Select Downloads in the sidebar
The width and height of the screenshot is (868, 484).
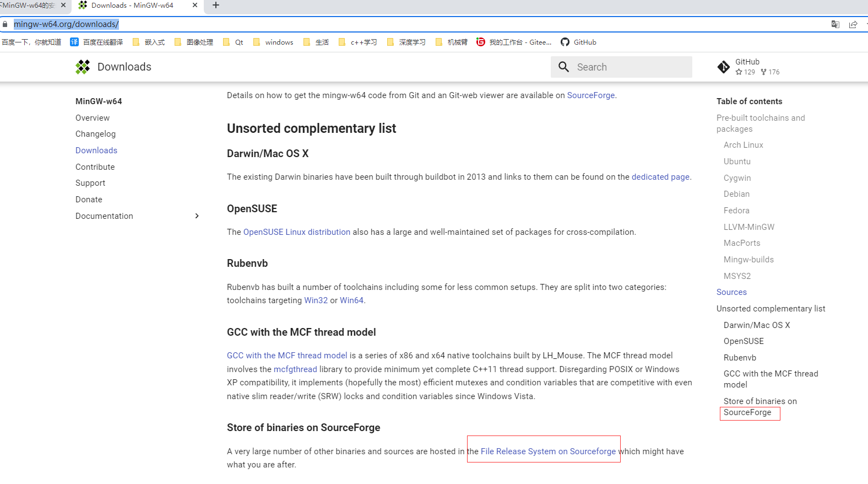click(x=96, y=150)
